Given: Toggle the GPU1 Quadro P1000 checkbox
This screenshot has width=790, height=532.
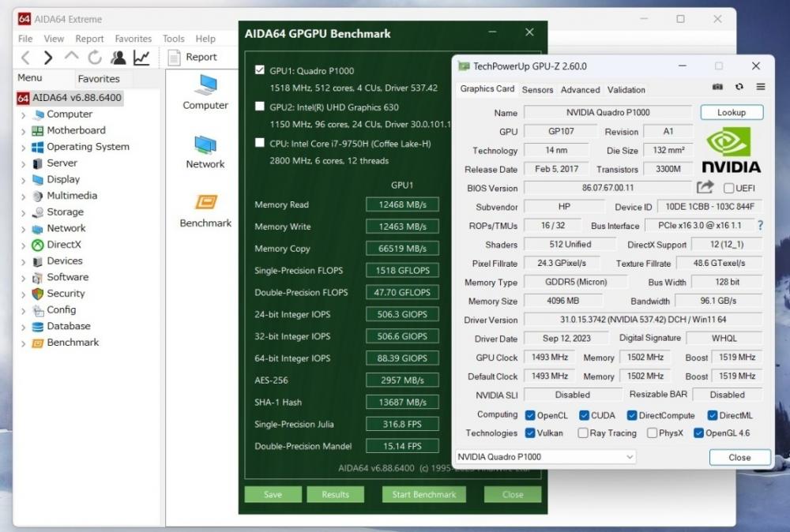Looking at the screenshot, I should (259, 70).
